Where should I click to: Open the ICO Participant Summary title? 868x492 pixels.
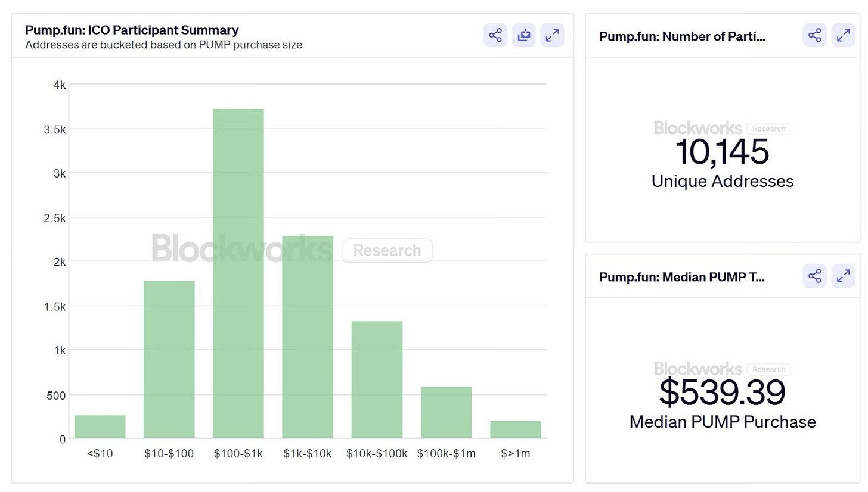pyautogui.click(x=132, y=30)
